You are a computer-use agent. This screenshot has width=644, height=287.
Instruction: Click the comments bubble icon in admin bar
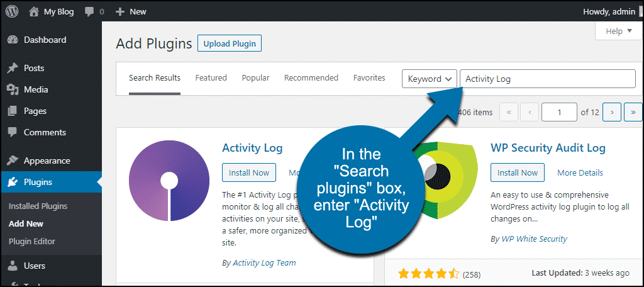[x=90, y=11]
